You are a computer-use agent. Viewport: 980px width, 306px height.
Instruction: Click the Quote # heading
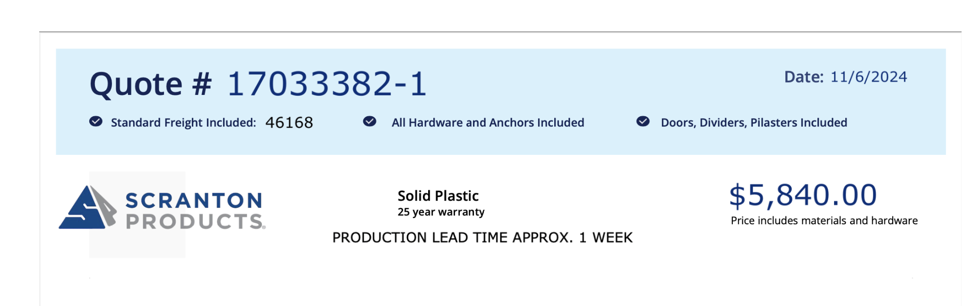point(151,84)
